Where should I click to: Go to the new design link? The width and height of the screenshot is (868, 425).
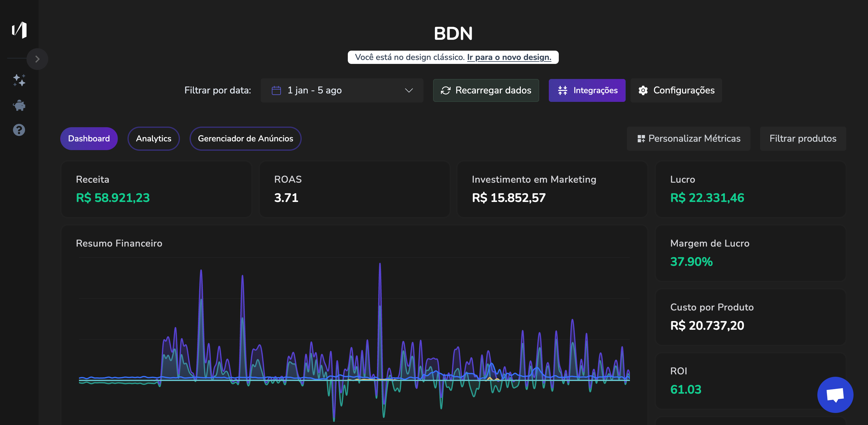(x=509, y=57)
